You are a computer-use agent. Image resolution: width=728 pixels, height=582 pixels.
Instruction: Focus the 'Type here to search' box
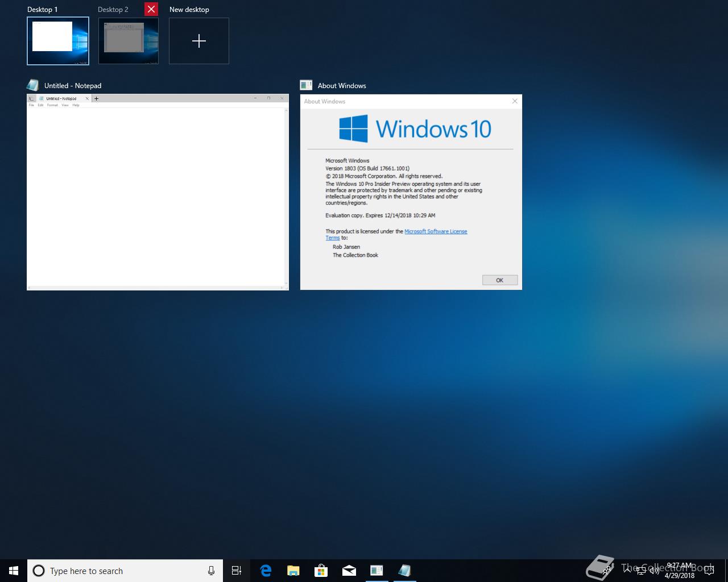(125, 571)
